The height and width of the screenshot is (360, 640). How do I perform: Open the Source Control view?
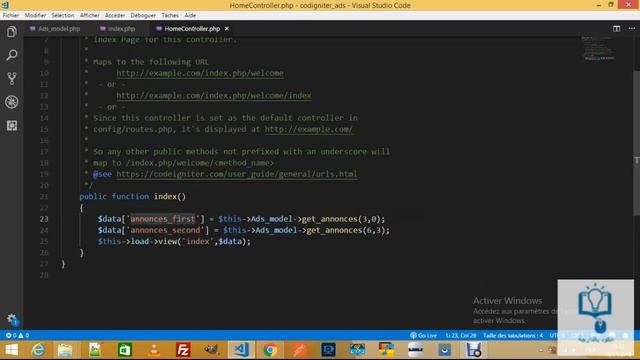click(x=11, y=78)
